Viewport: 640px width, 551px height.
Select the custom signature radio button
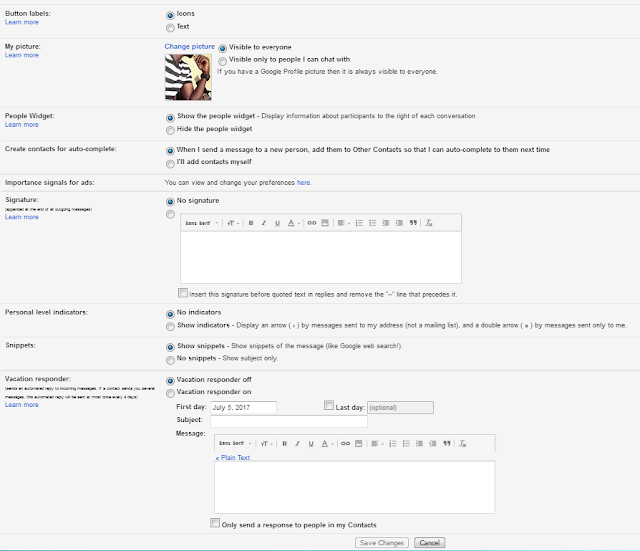click(x=170, y=214)
